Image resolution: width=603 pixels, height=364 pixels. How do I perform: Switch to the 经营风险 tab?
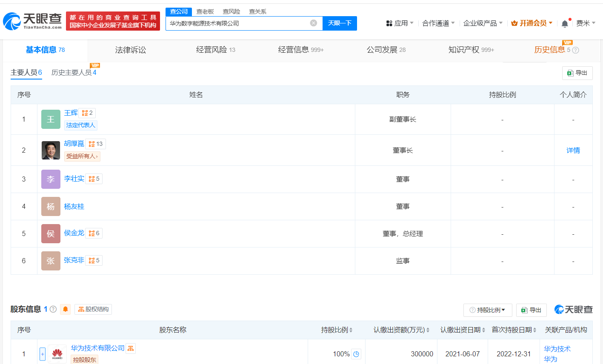click(215, 50)
